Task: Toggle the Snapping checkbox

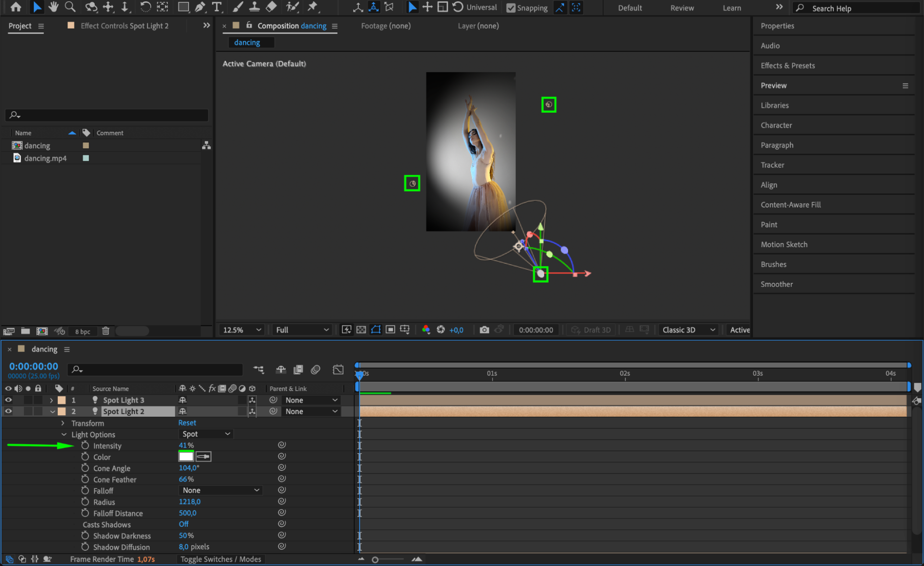Action: (511, 8)
